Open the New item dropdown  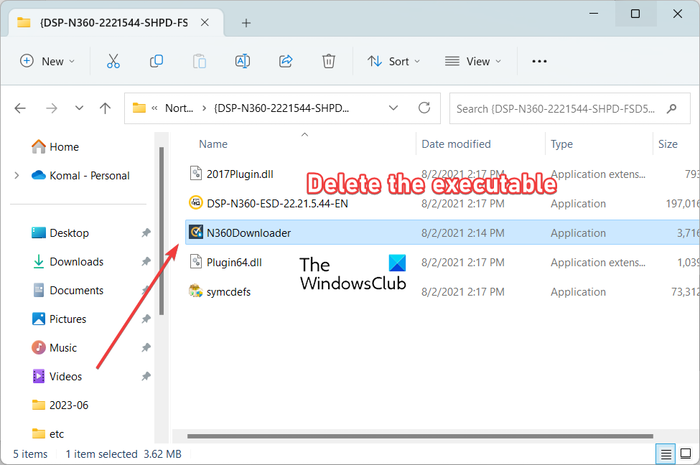click(x=47, y=61)
